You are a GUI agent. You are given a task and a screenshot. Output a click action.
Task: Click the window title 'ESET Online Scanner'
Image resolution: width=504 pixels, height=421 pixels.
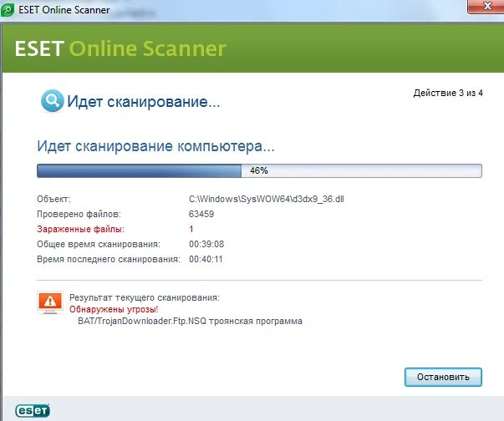tap(64, 10)
